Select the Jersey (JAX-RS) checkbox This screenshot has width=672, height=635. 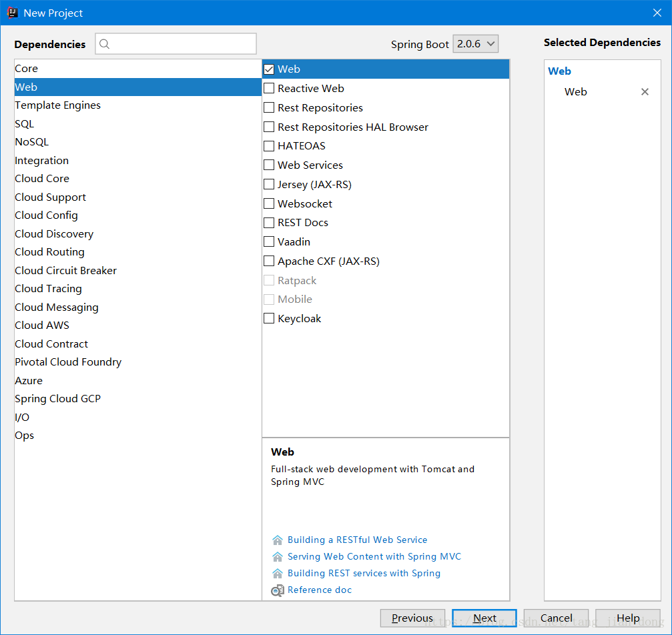pyautogui.click(x=269, y=184)
